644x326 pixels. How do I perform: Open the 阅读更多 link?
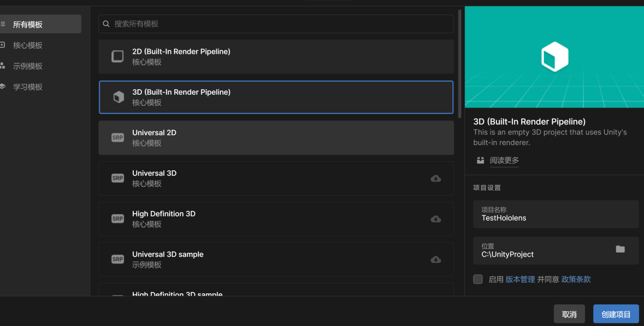coord(504,160)
